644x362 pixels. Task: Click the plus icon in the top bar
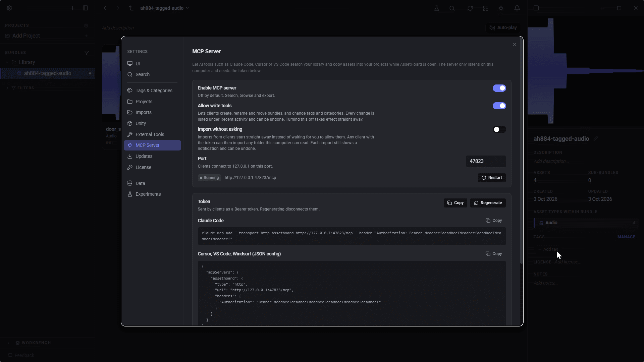[72, 8]
